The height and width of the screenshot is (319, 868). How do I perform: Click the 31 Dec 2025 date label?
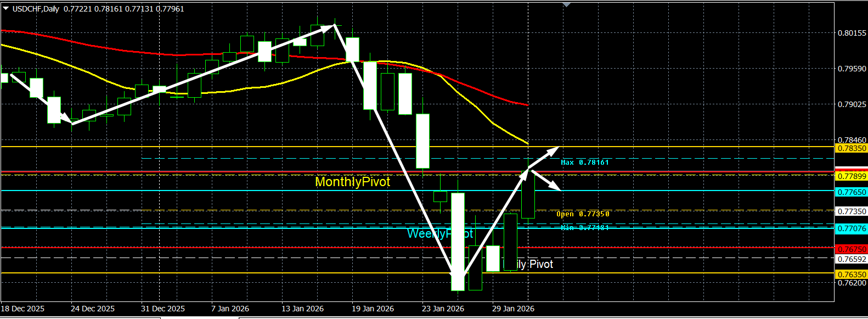click(x=163, y=309)
